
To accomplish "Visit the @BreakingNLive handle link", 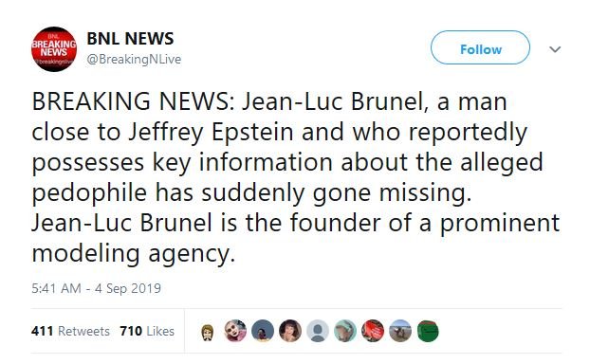I will pos(134,60).
